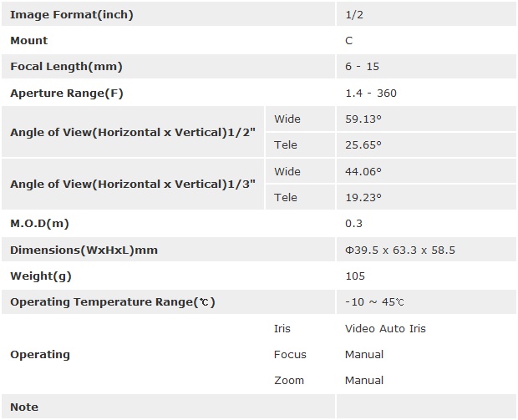Click the -10 ~ 45℃ temperature value
The height and width of the screenshot is (420, 518).
pyautogui.click(x=374, y=302)
